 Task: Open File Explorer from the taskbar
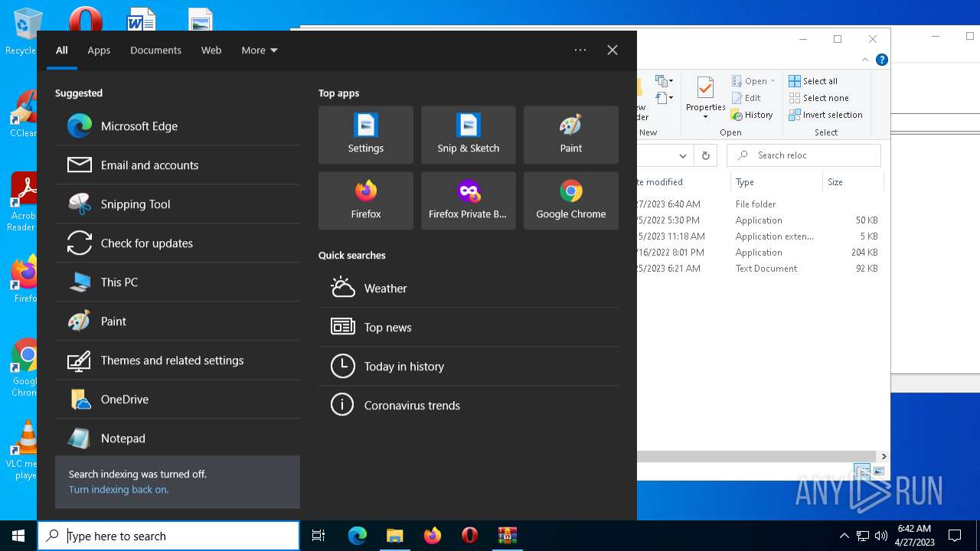click(394, 536)
